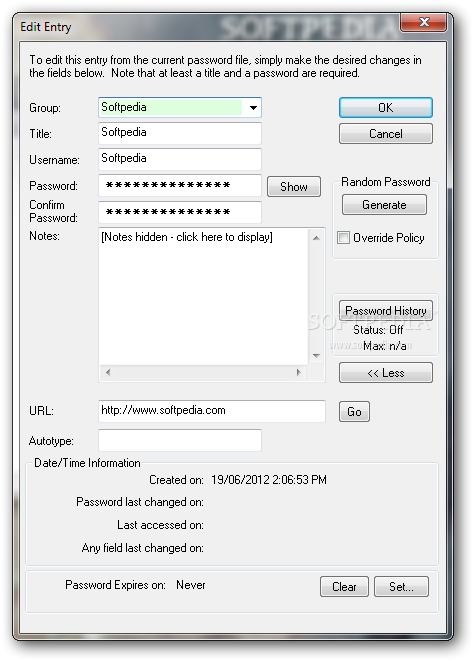Viewport: 474px width, 661px height.
Task: Click the Notes scrollbar up arrow
Action: (316, 238)
